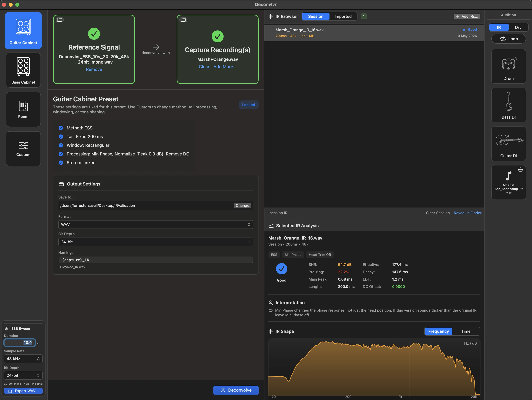Click the Pre-ring value 22.2%
Viewport: 532px width, 400px height.
343,272
